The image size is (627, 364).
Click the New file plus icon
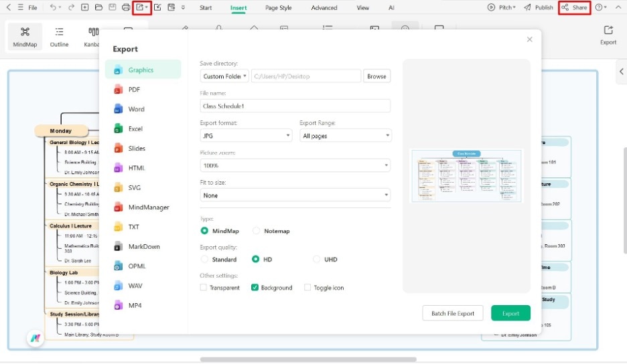(85, 7)
